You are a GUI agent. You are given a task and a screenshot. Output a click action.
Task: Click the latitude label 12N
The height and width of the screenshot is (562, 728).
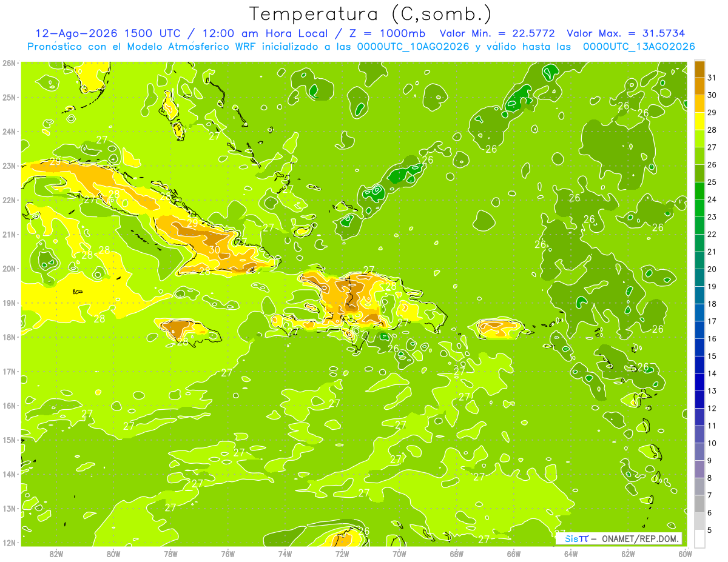[x=9, y=543]
